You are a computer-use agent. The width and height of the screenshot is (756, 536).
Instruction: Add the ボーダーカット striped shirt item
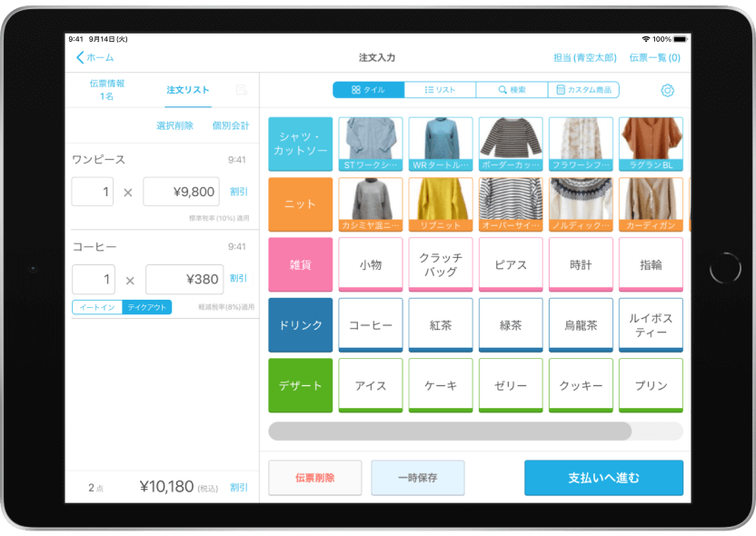click(511, 144)
